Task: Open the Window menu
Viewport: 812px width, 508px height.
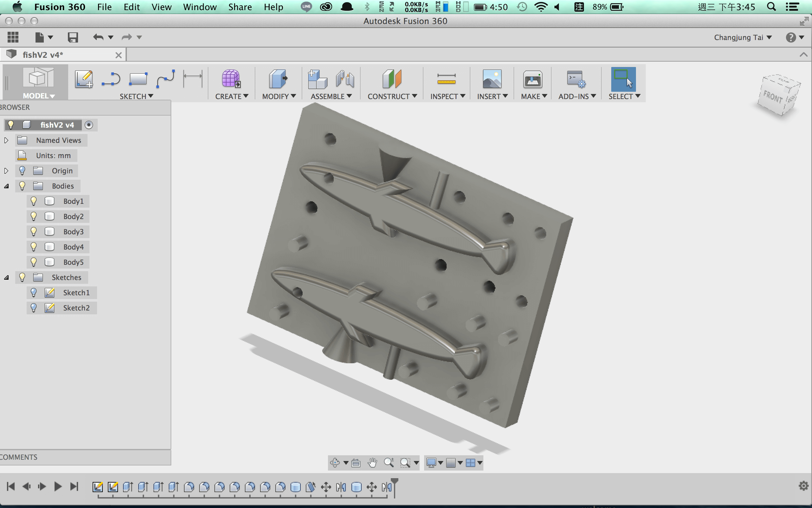Action: (200, 7)
